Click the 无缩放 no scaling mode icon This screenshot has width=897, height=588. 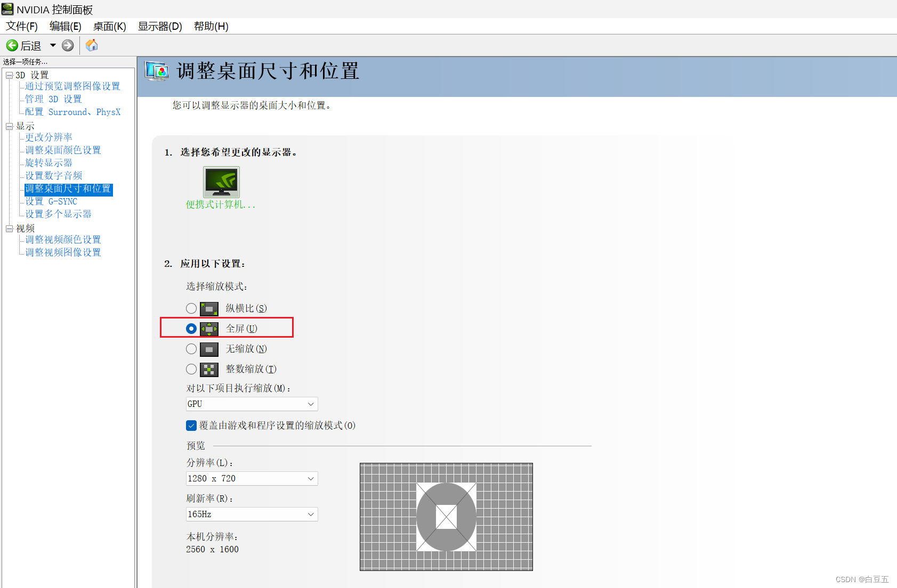pos(209,349)
